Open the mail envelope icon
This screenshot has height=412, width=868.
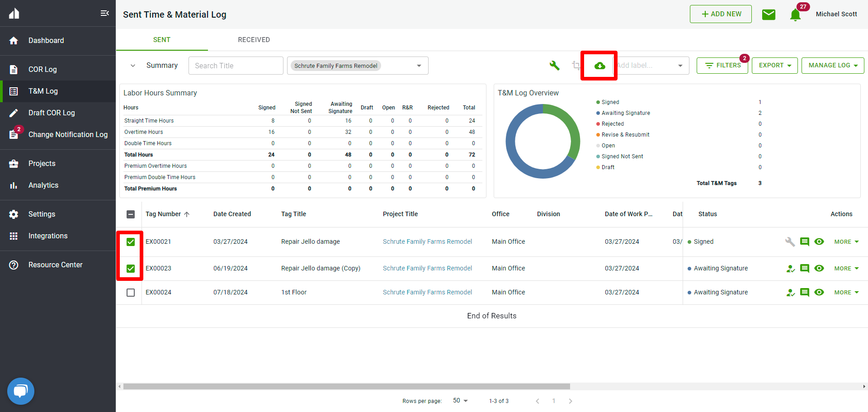tap(769, 14)
